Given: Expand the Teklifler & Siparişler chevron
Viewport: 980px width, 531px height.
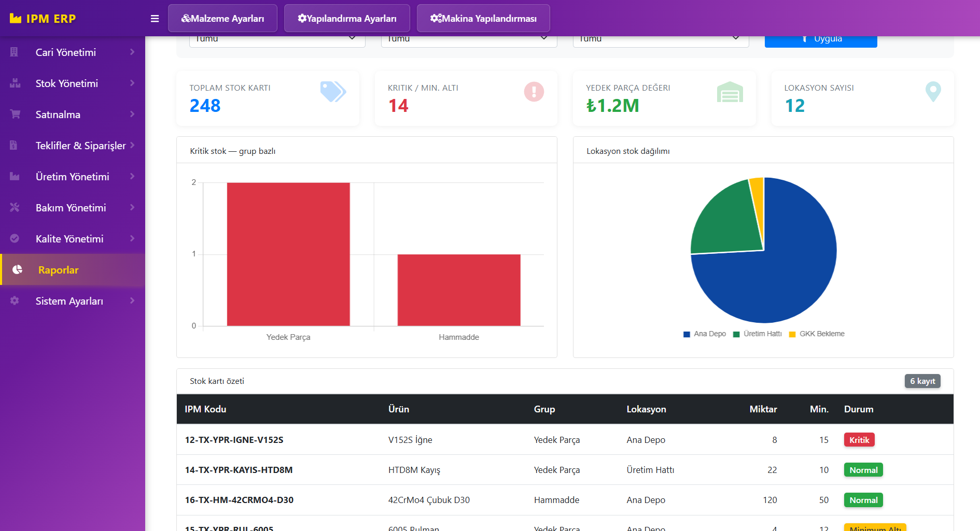Looking at the screenshot, I should click(x=132, y=145).
